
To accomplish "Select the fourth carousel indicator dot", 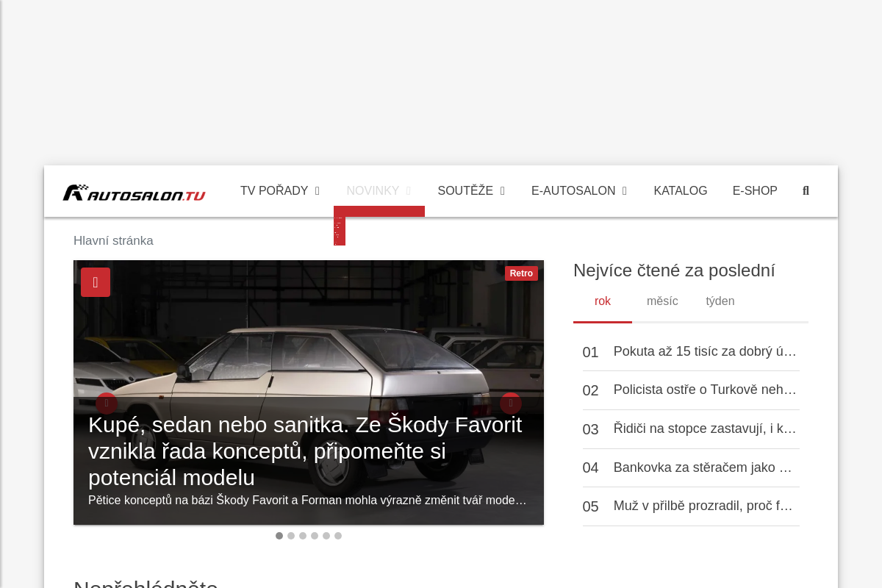I will [315, 536].
